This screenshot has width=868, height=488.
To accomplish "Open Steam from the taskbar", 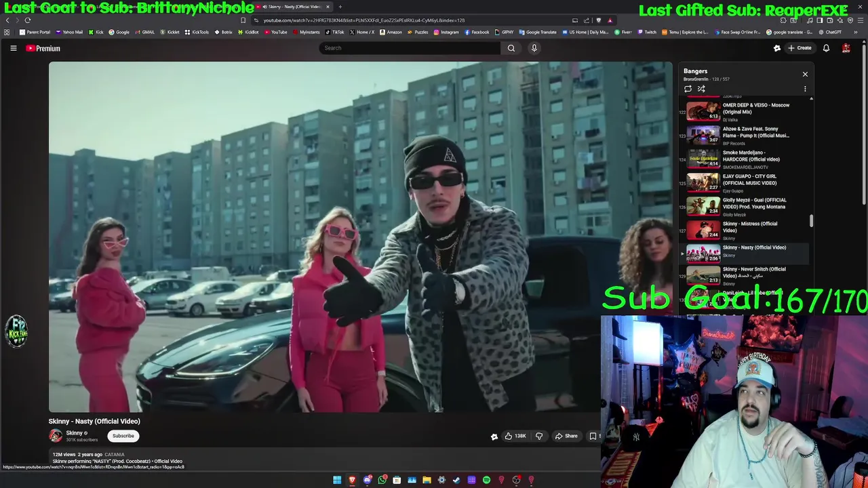I will pyautogui.click(x=456, y=480).
